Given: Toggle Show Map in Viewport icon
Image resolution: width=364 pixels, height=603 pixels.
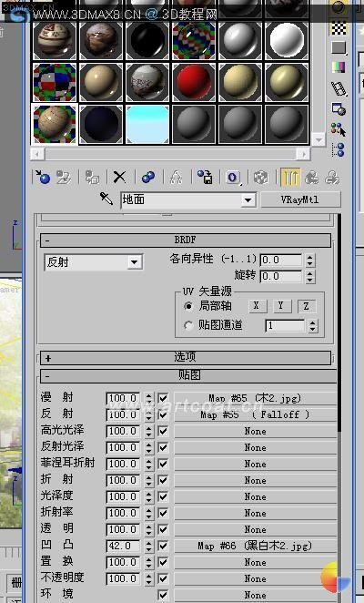Looking at the screenshot, I should coord(261,178).
